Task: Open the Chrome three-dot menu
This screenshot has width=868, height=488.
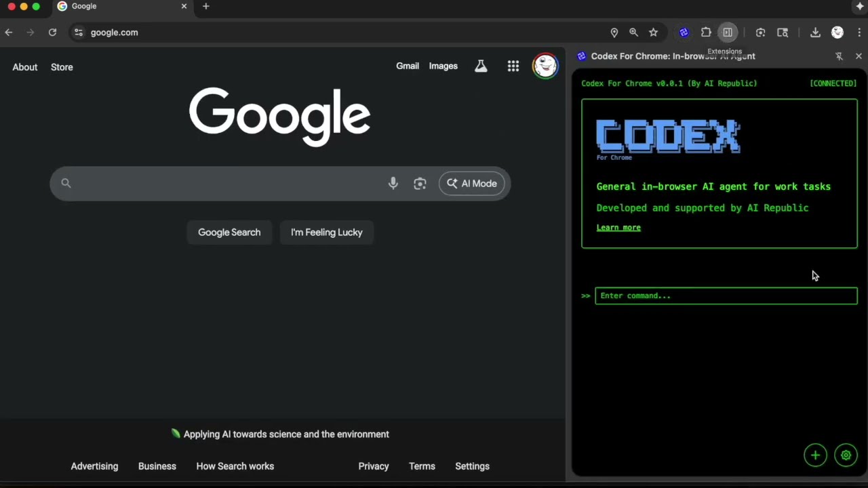Action: point(859,33)
